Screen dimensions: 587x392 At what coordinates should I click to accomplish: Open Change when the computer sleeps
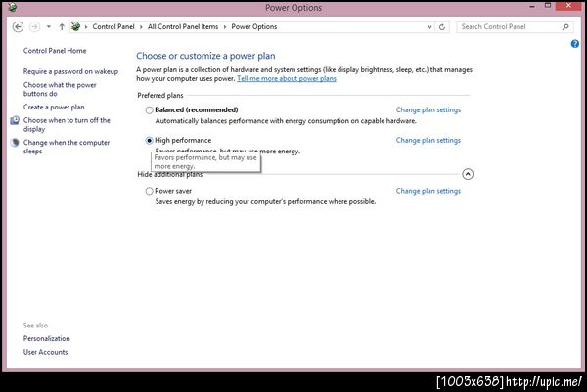67,147
